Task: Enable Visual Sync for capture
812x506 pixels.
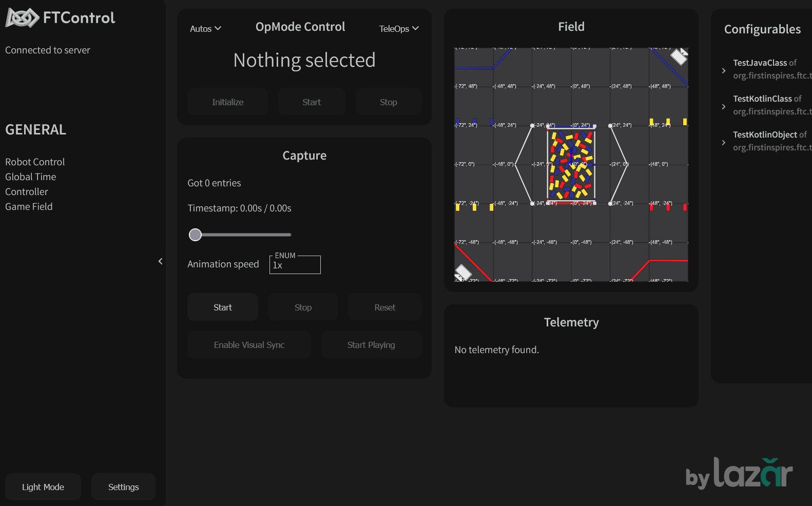Action: [x=249, y=345]
